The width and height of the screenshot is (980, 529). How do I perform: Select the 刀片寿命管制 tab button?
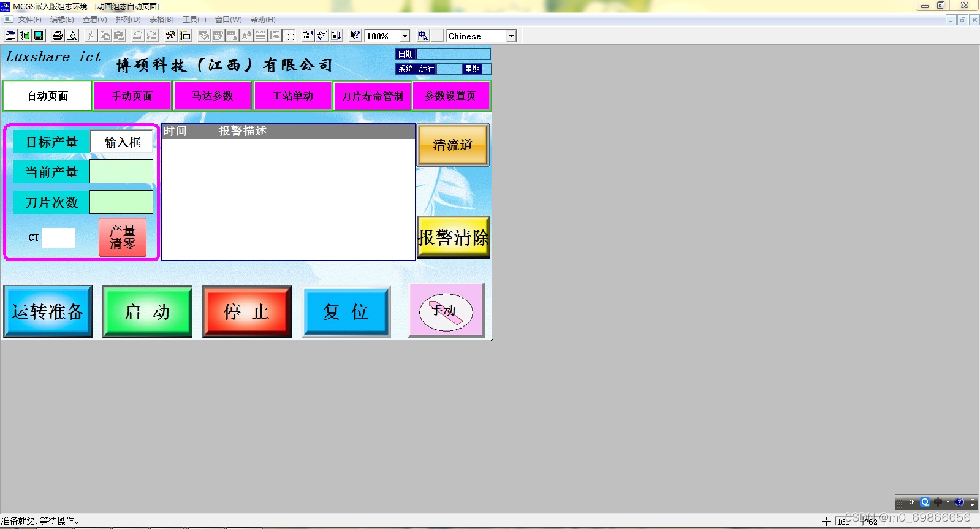tap(372, 96)
